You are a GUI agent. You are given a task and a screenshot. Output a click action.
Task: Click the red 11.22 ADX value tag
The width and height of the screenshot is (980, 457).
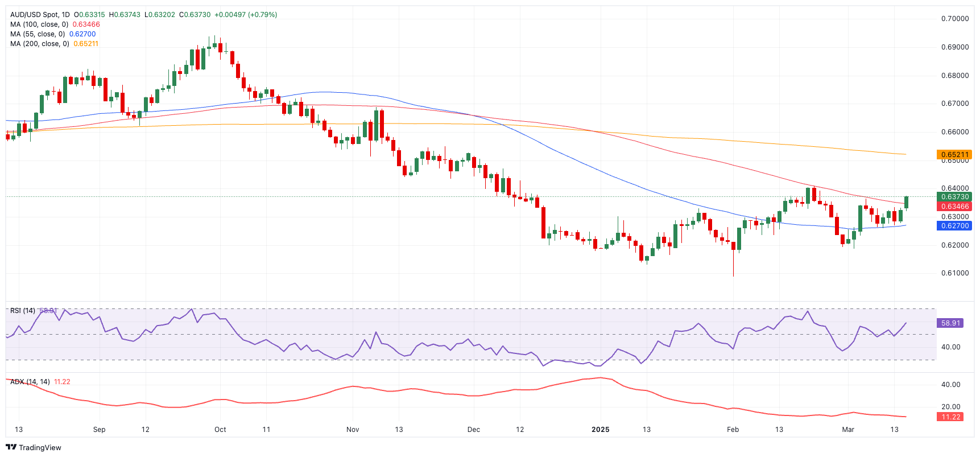click(x=950, y=417)
